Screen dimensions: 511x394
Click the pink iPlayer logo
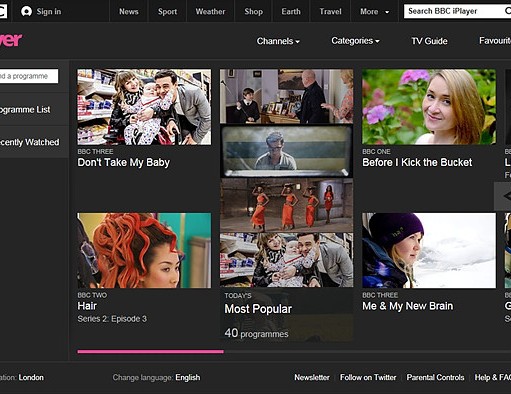coord(11,40)
